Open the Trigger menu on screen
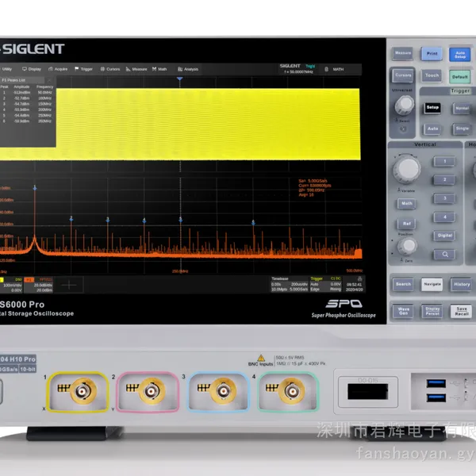This screenshot has width=476, height=476. tap(84, 69)
